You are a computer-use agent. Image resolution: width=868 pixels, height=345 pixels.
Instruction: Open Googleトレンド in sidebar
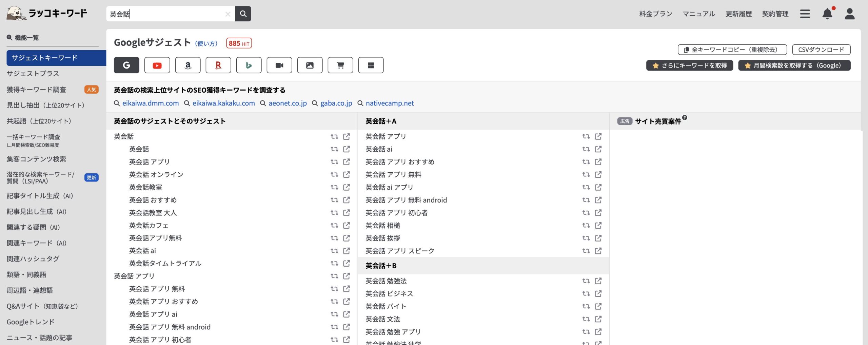coord(31,322)
